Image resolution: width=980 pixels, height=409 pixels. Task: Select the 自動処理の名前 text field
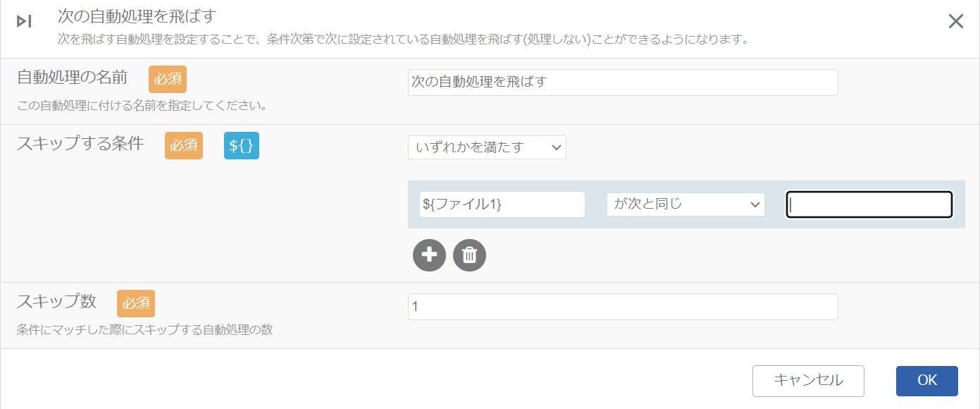(622, 82)
